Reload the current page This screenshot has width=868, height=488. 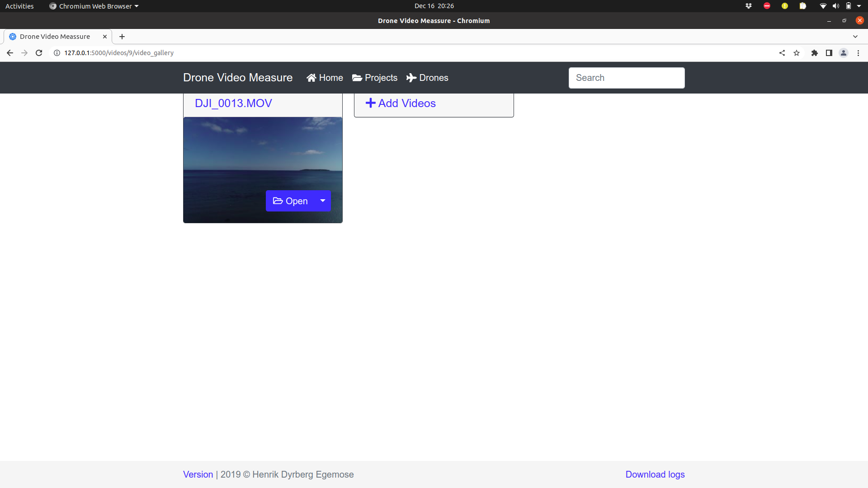[x=39, y=53]
